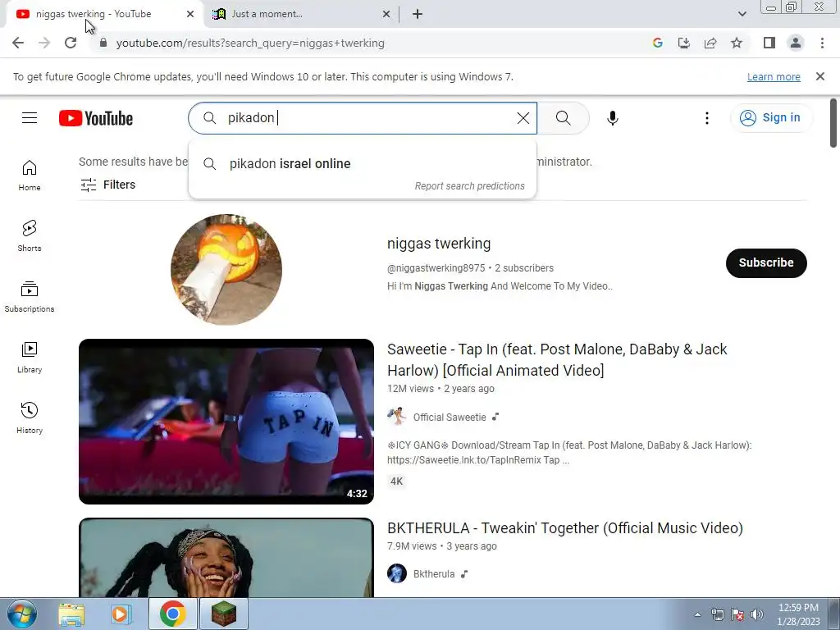Open the BKTHERULA Tweakin' Together video title
840x630 pixels.
tap(564, 528)
